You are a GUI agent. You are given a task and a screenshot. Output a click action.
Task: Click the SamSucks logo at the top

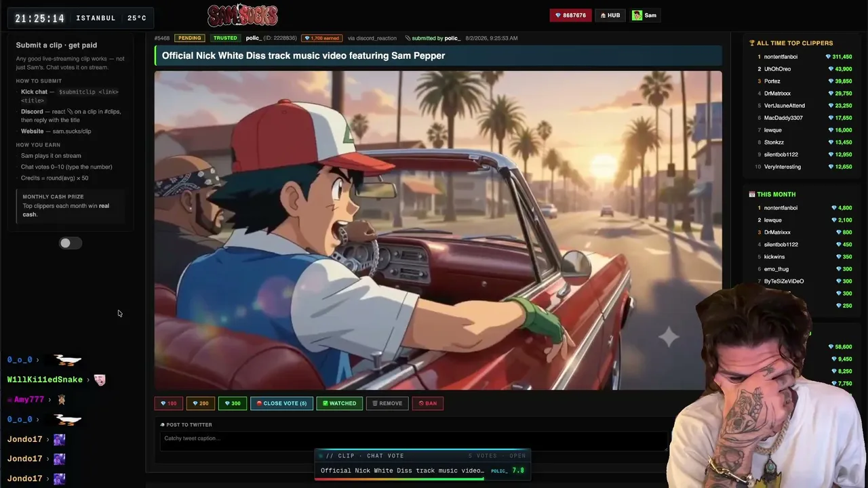(243, 15)
